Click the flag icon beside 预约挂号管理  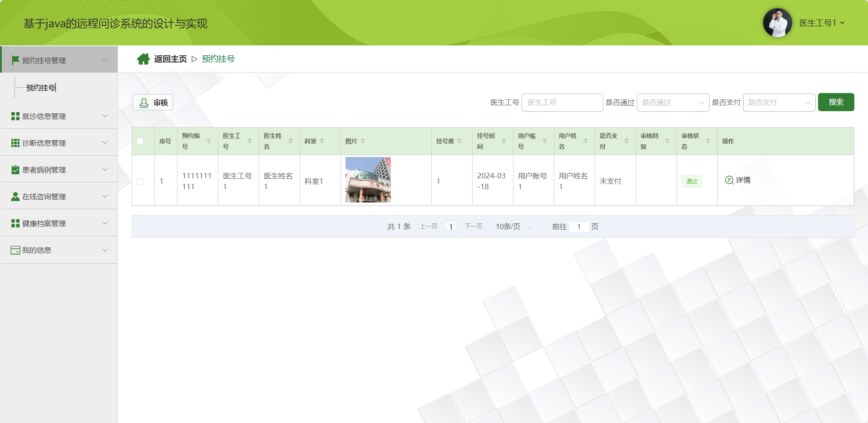[x=15, y=60]
